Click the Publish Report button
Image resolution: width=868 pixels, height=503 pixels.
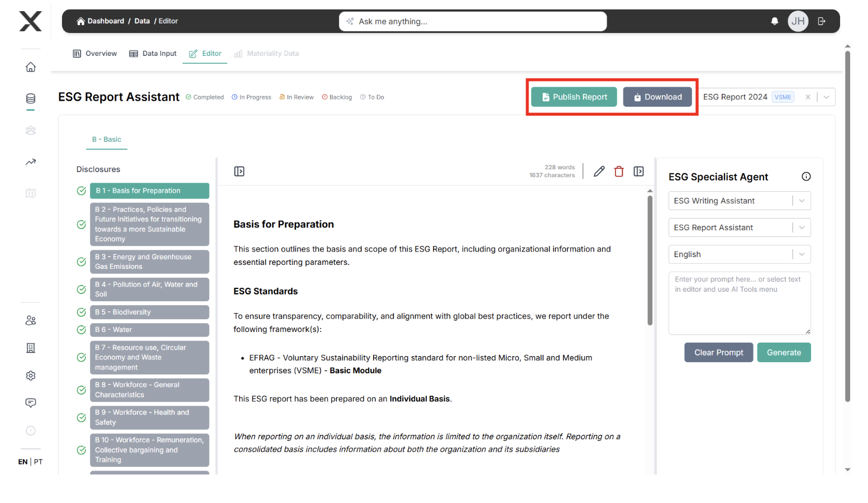pos(574,97)
